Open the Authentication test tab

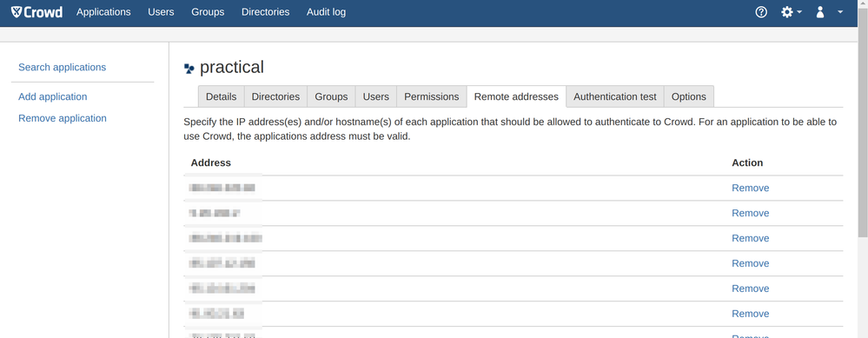point(614,96)
